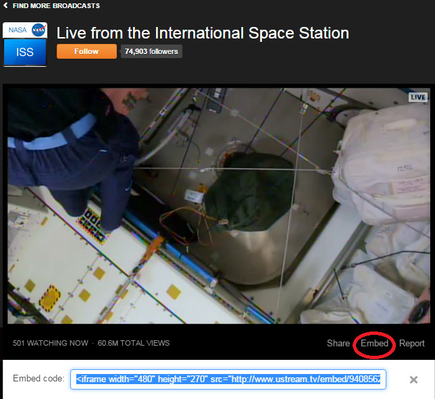This screenshot has width=435, height=399.
Task: Open the Embed option
Action: pyautogui.click(x=374, y=343)
